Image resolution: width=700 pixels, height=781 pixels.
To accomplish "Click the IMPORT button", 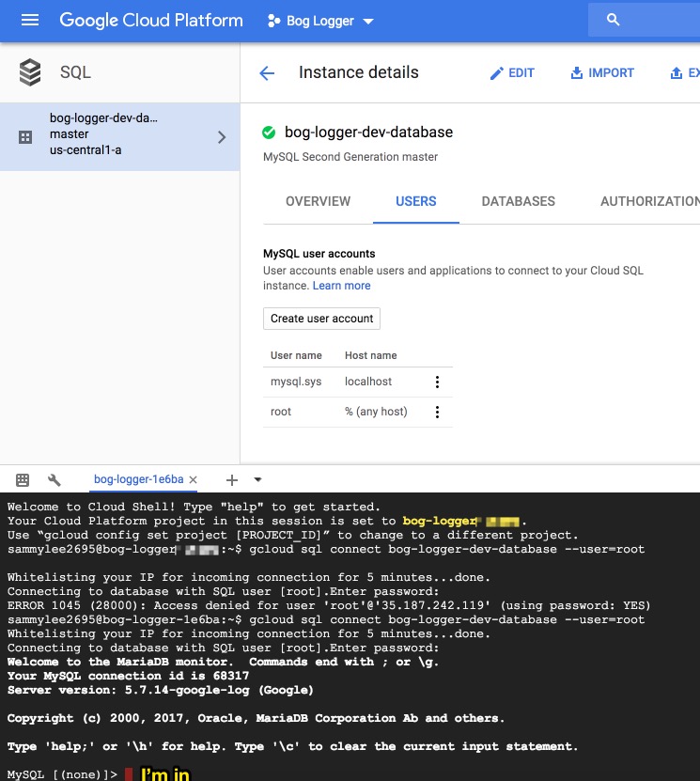I will coord(602,72).
